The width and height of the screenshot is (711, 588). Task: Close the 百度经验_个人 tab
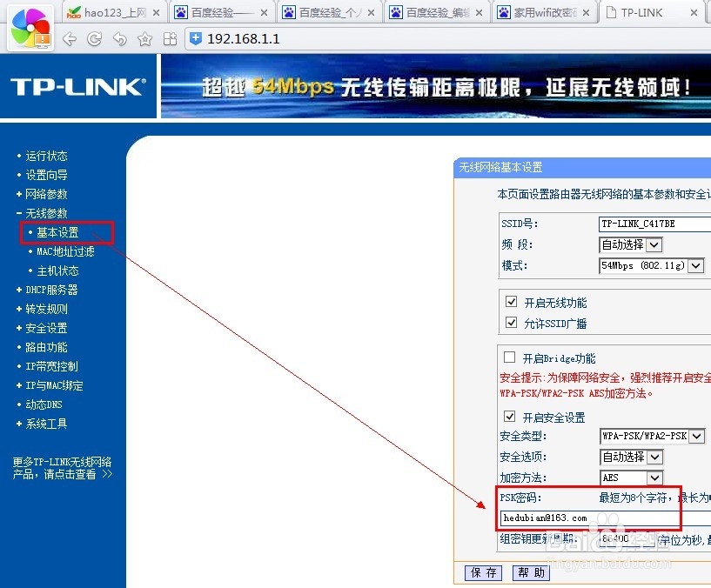point(371,13)
